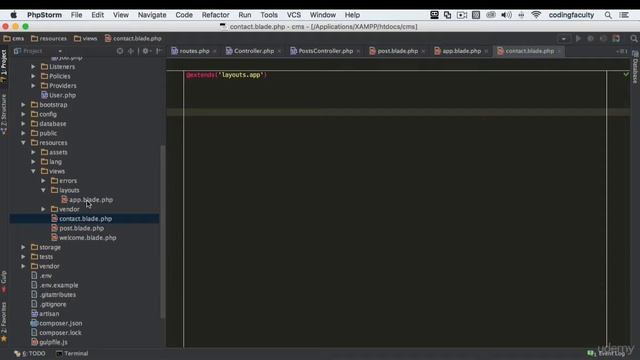
Task: Expand the storage folder
Action: point(23,247)
